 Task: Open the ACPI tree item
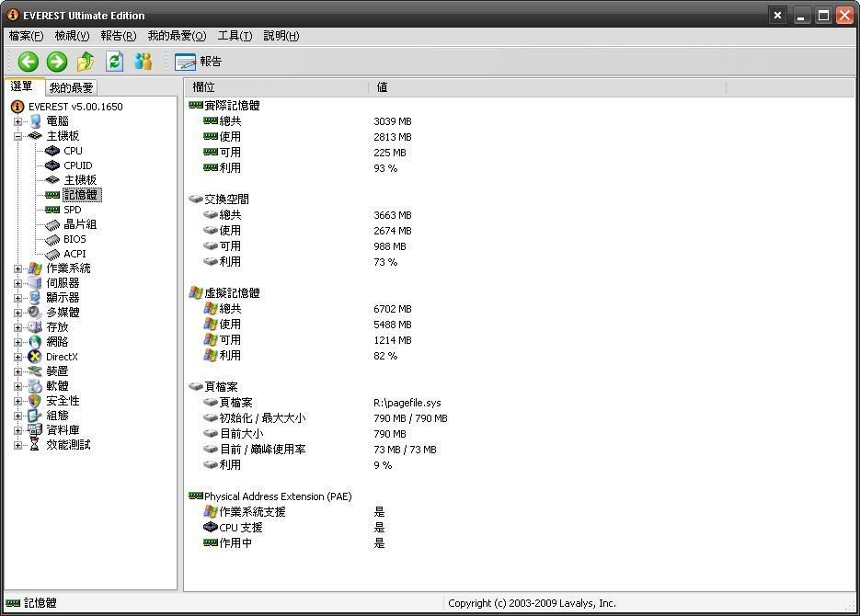coord(75,254)
